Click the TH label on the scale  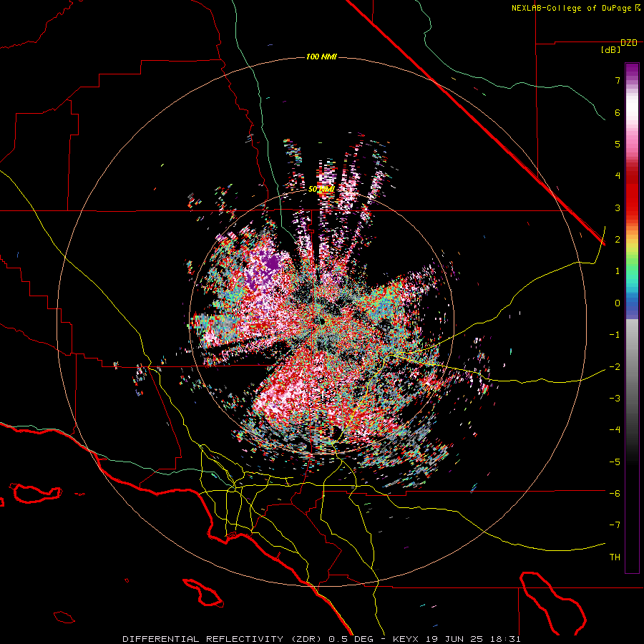tap(615, 557)
